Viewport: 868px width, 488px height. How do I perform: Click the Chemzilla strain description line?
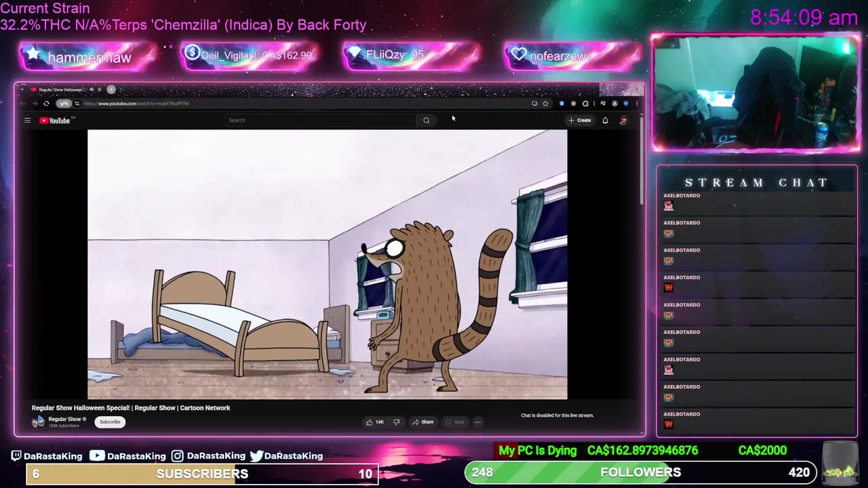click(183, 25)
